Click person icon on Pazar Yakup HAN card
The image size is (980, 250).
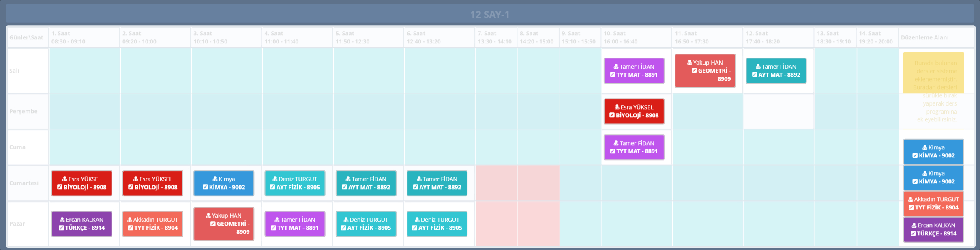[208, 216]
